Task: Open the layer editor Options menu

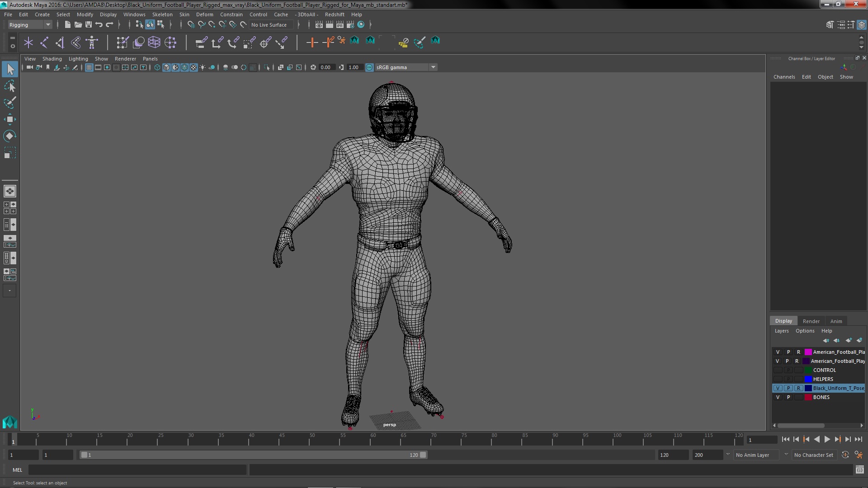Action: [805, 331]
